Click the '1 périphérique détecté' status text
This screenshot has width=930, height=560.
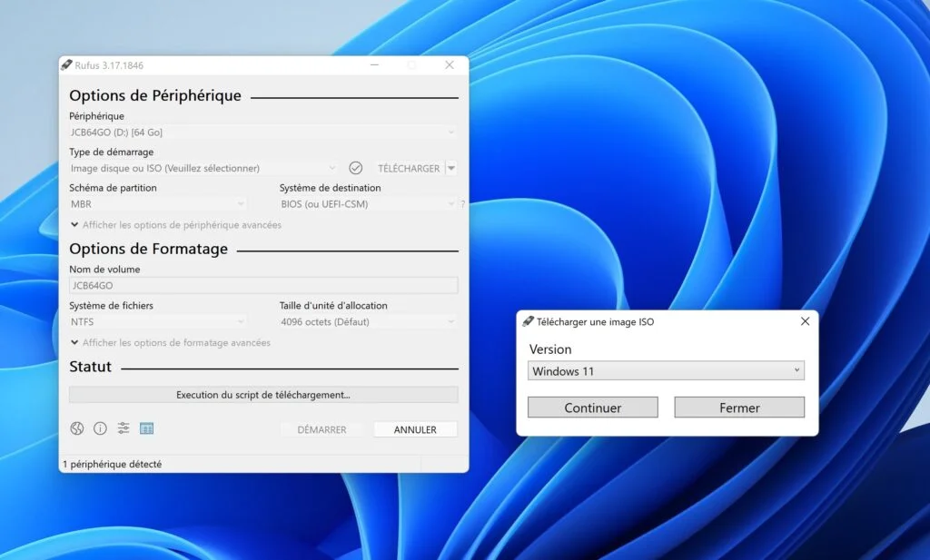click(112, 464)
